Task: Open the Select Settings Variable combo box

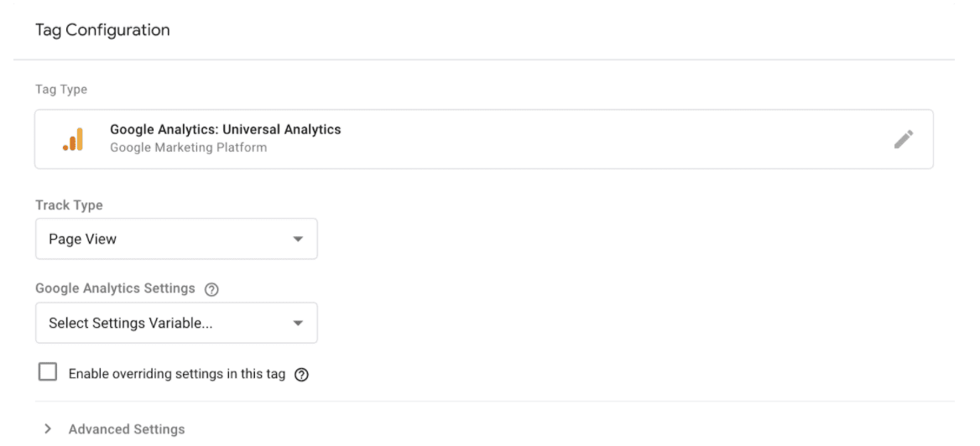Action: [x=176, y=323]
